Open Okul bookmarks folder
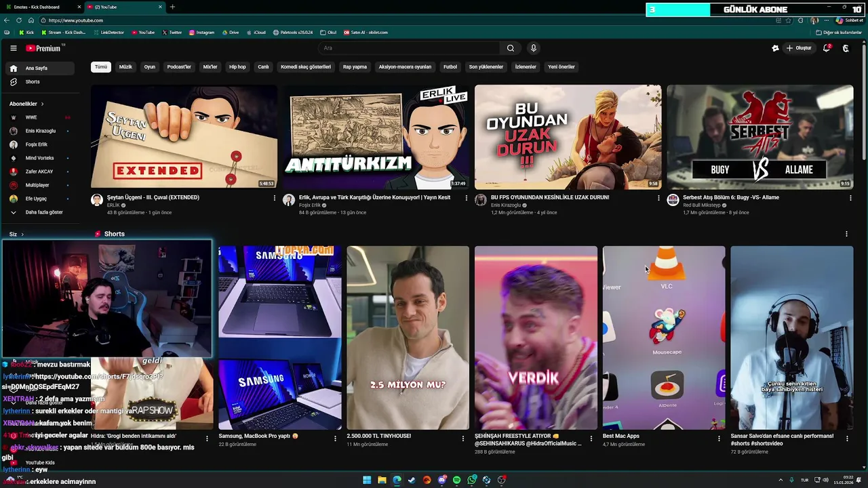The width and height of the screenshot is (868, 488). pos(328,33)
